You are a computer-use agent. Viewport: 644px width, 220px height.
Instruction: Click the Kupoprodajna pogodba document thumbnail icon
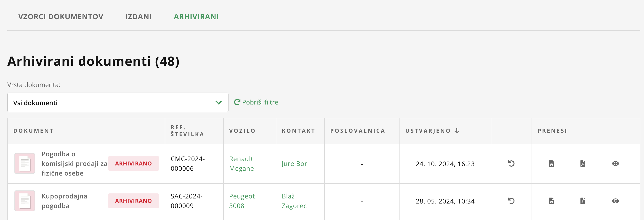tap(25, 201)
